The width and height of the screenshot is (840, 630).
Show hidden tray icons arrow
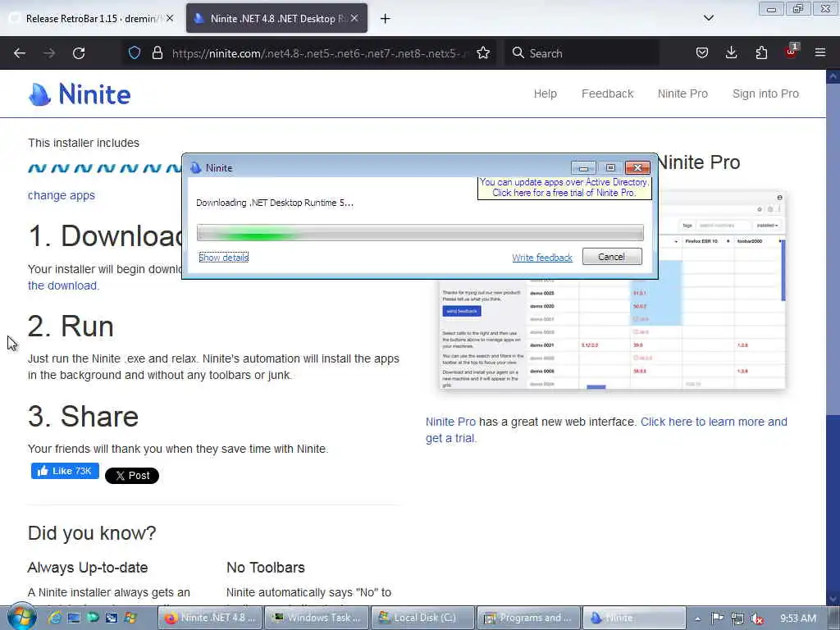pos(697,619)
